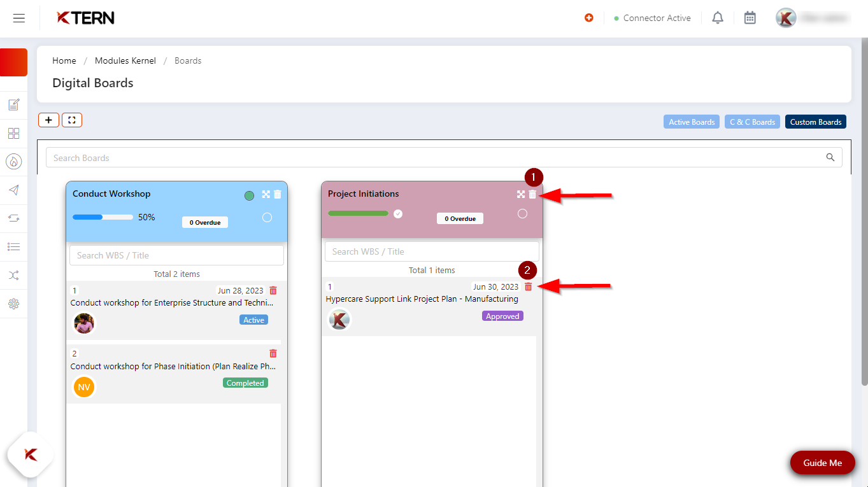Open the calendar icon in header
Image resolution: width=868 pixels, height=487 pixels.
click(x=750, y=18)
